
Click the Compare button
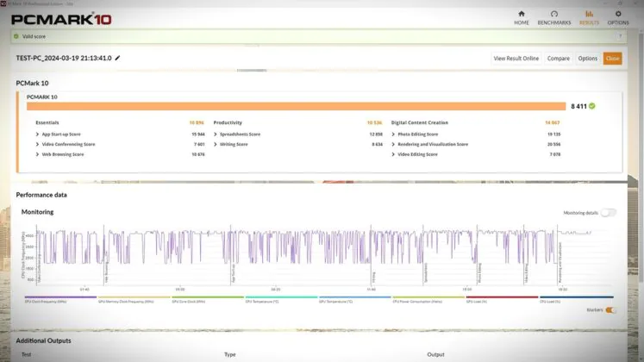(x=558, y=59)
